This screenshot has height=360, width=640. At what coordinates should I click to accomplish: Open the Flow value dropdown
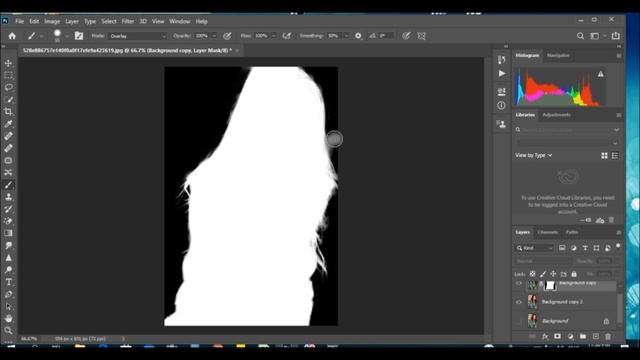[273, 36]
